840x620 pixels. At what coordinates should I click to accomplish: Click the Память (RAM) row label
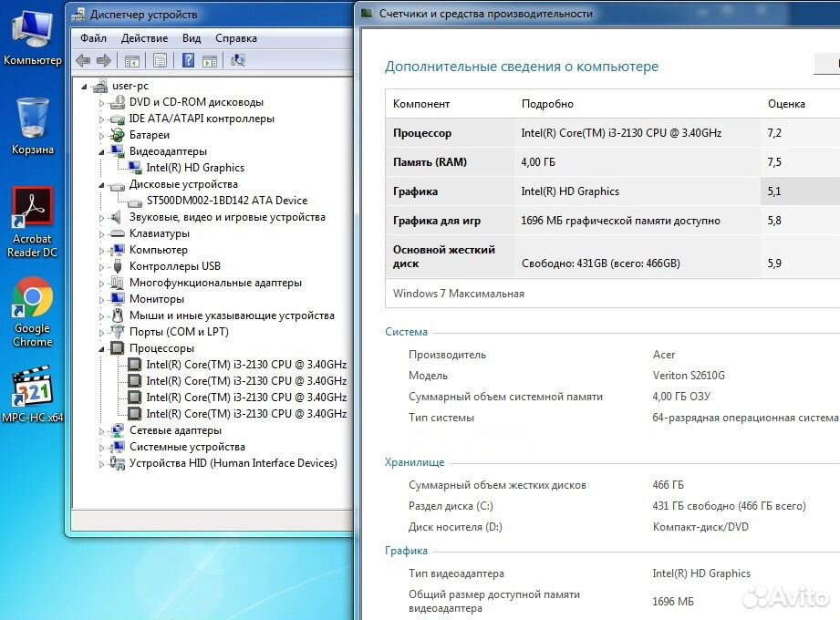pos(430,162)
